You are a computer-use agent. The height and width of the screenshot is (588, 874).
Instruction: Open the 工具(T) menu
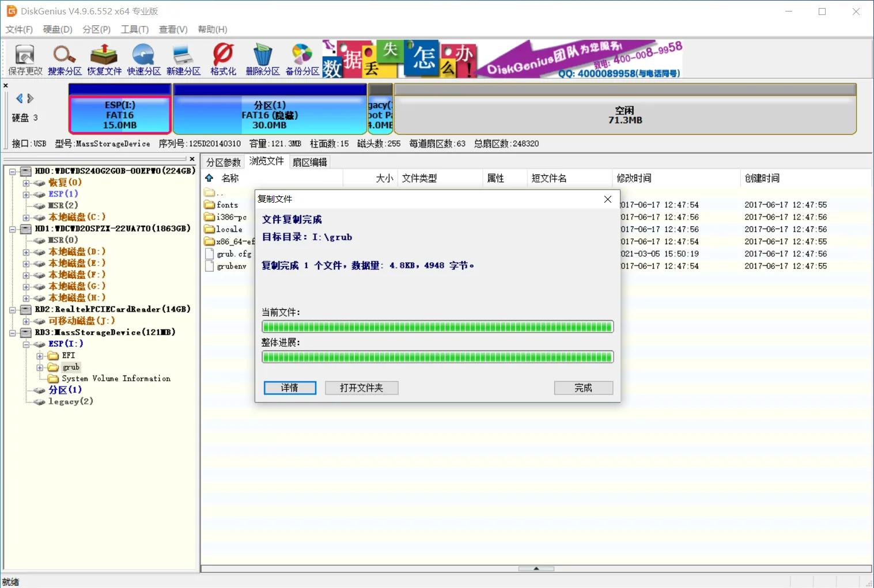[135, 29]
